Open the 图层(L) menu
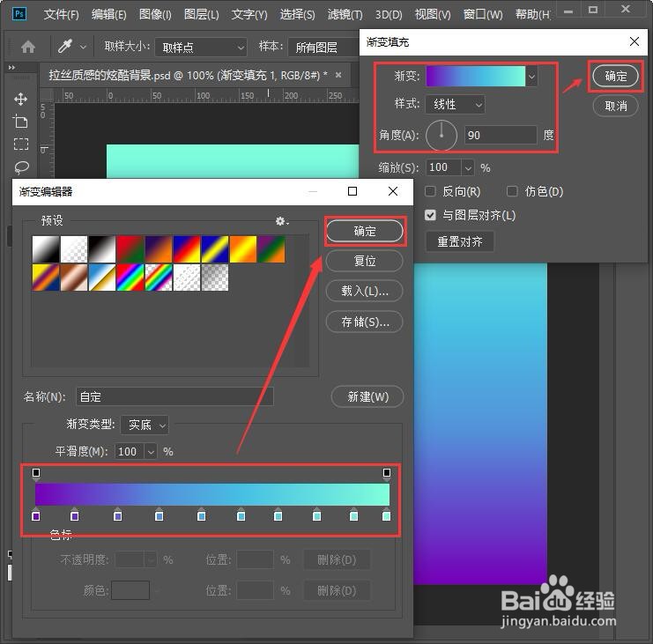The height and width of the screenshot is (644, 653). pos(201,15)
